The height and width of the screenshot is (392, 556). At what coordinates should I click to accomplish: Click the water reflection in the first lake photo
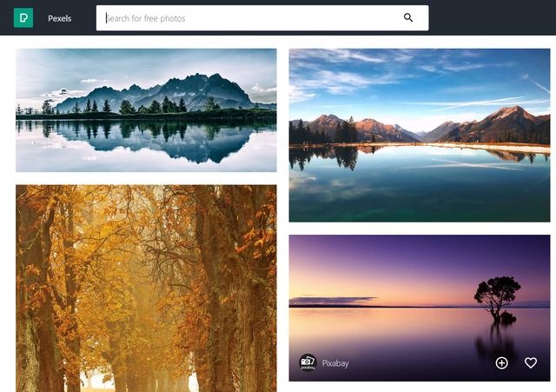pos(146,140)
